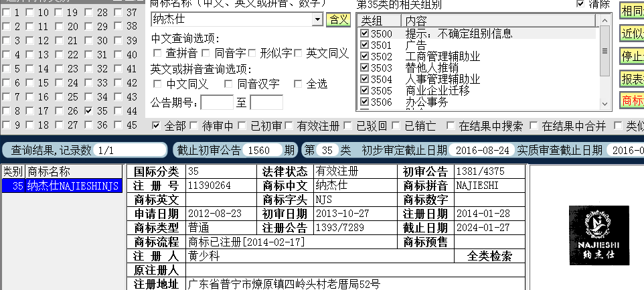Select result row 纳杰仕NAJIESHINJS

pos(62,186)
